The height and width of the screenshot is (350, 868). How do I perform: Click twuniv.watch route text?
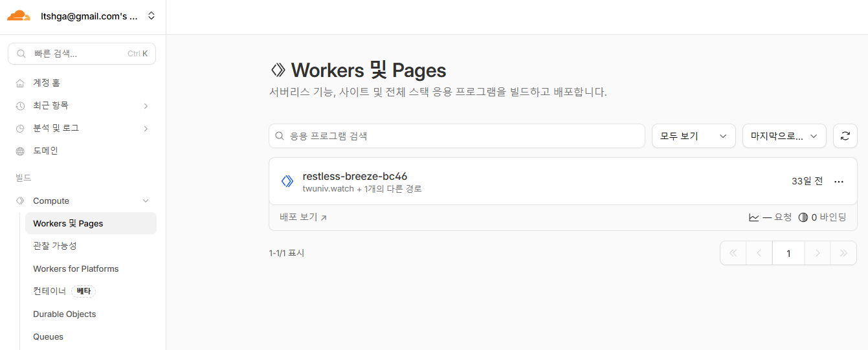pyautogui.click(x=328, y=189)
